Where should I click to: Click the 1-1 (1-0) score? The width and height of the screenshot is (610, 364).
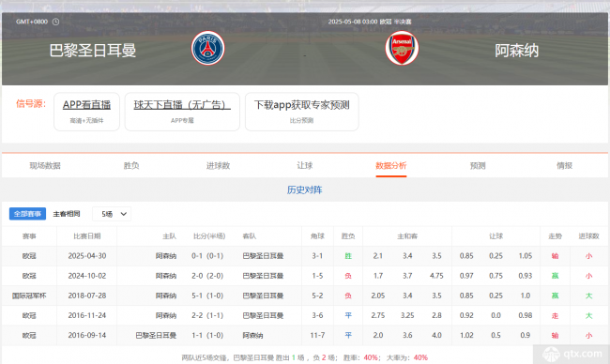point(207,335)
